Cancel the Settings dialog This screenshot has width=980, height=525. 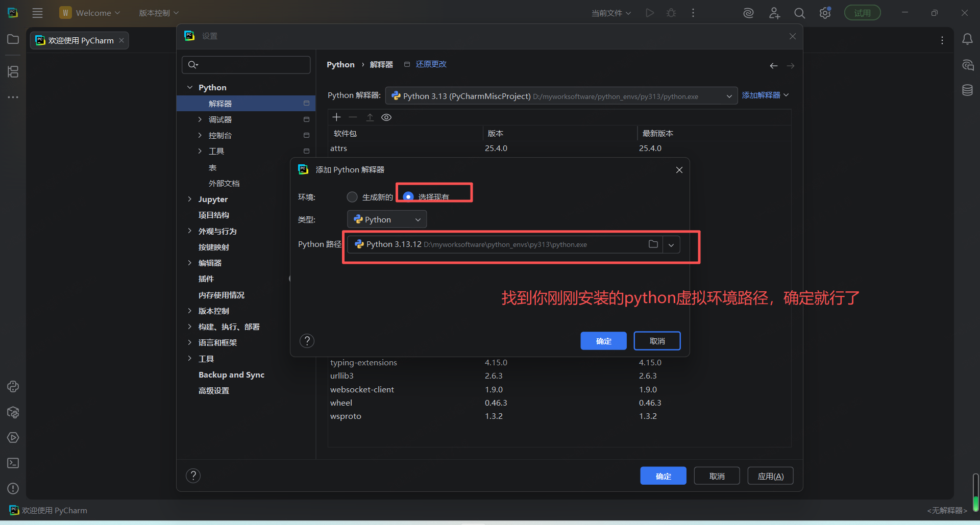pos(717,476)
